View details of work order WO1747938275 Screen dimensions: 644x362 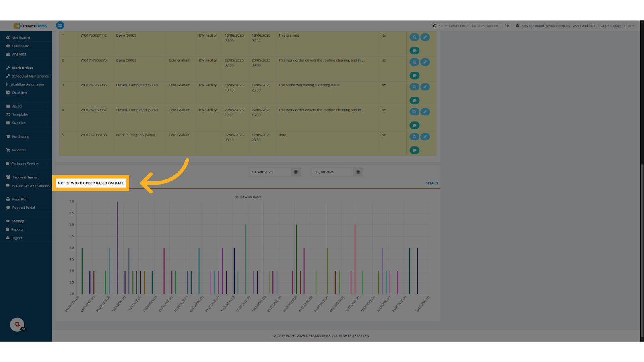click(x=414, y=62)
